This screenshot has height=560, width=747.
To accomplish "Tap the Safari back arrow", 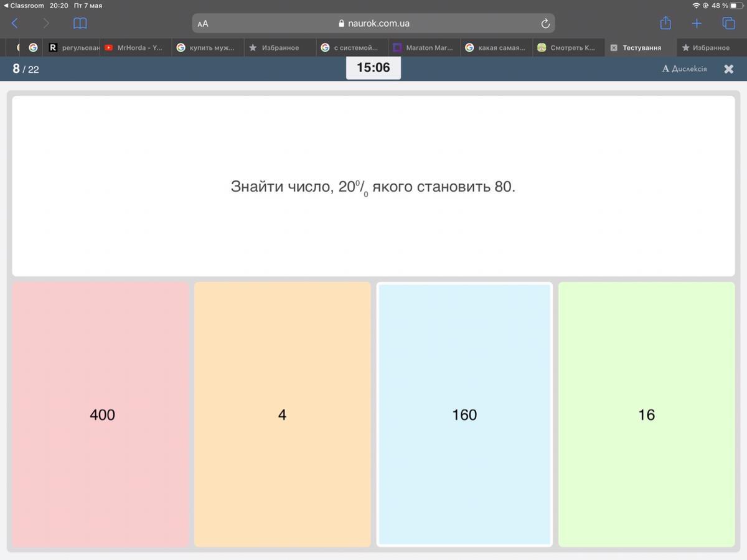I will pos(15,24).
